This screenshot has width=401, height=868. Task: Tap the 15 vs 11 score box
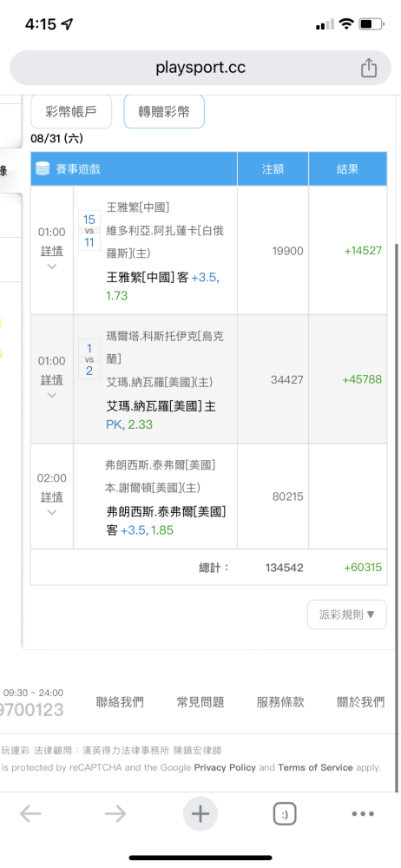click(x=89, y=231)
